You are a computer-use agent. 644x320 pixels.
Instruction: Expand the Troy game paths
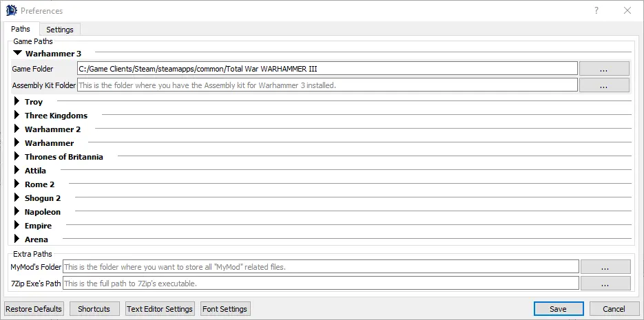click(17, 101)
